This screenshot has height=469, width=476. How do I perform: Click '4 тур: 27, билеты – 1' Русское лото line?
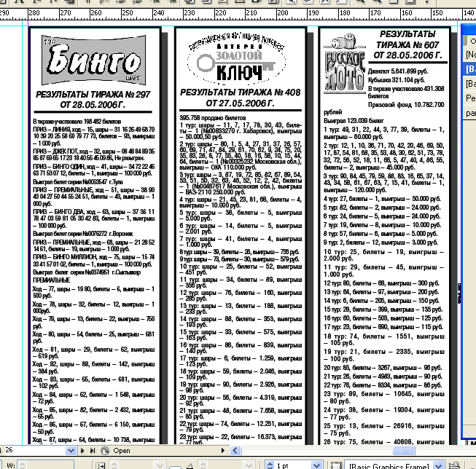tap(382, 199)
